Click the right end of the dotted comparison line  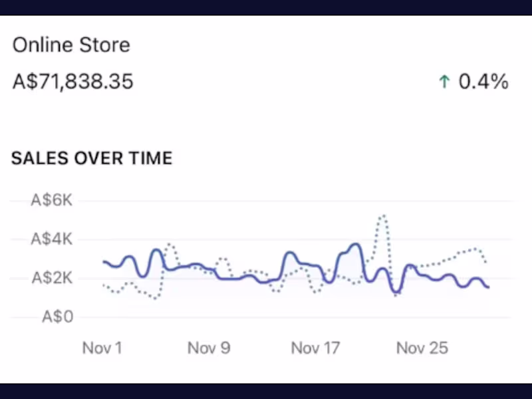coord(486,262)
